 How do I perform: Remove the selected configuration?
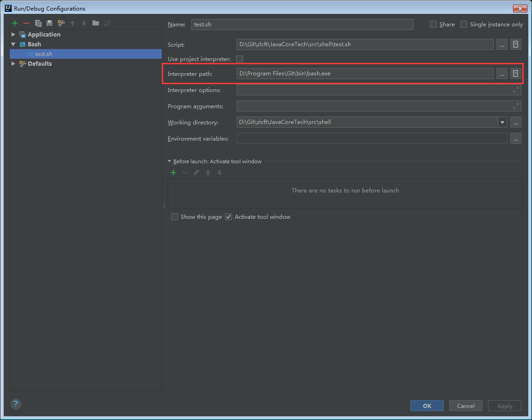(26, 23)
